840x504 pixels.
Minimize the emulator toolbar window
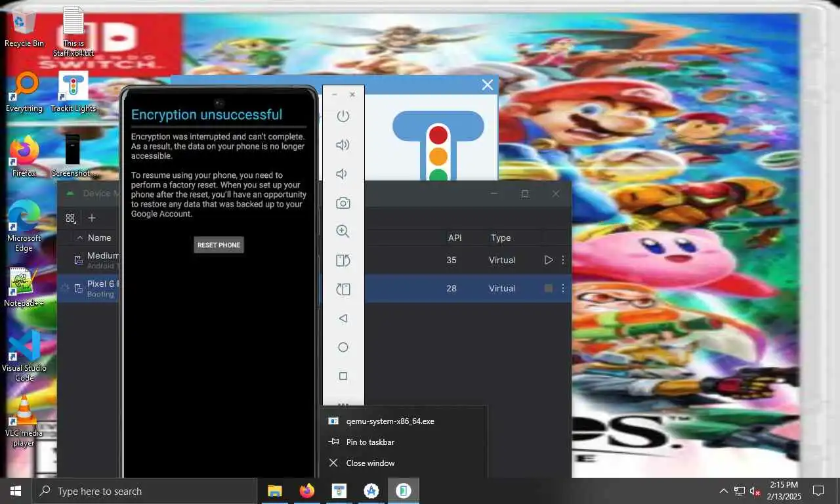(x=335, y=94)
